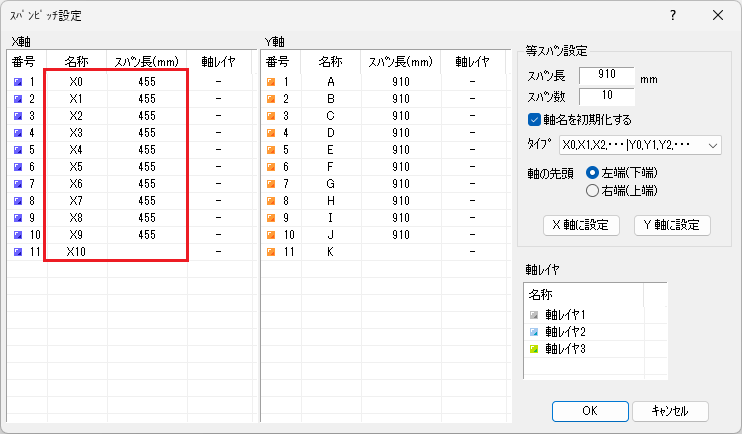Viewport: 742px width, 434px height.
Task: Click the orange icon in Y-axis row 1
Action: [270, 81]
